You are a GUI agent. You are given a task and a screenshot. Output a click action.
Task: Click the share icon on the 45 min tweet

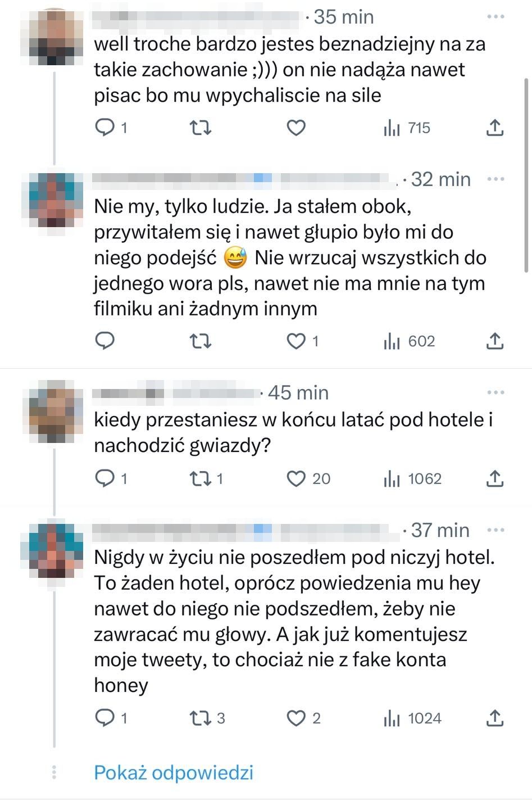point(494,478)
